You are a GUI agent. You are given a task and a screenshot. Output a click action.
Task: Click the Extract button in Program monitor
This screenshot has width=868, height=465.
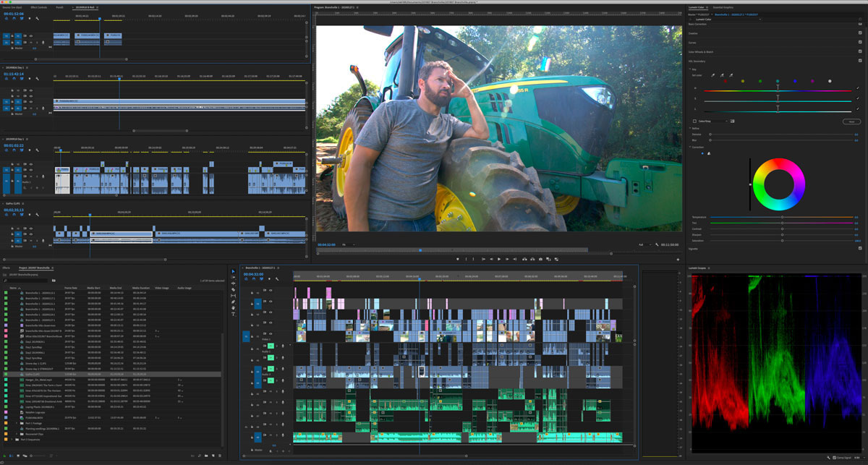click(x=532, y=259)
